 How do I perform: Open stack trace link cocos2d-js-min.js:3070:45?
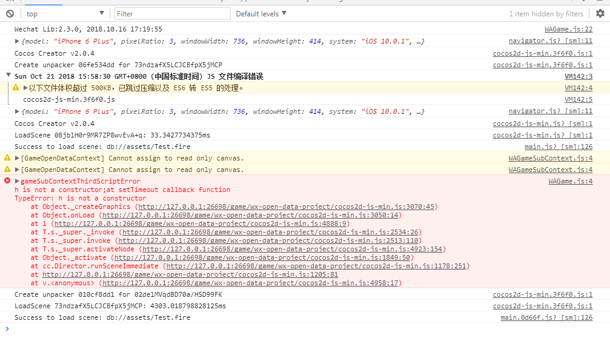click(x=287, y=207)
